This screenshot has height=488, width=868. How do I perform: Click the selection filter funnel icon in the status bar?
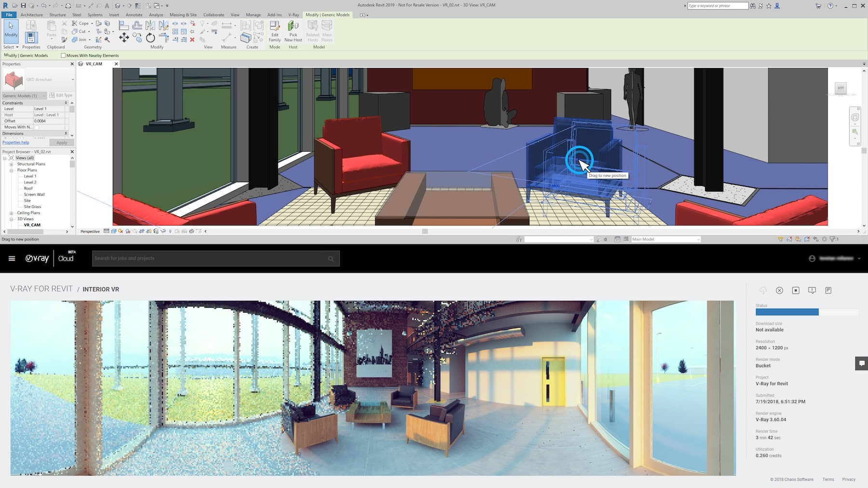(x=833, y=239)
